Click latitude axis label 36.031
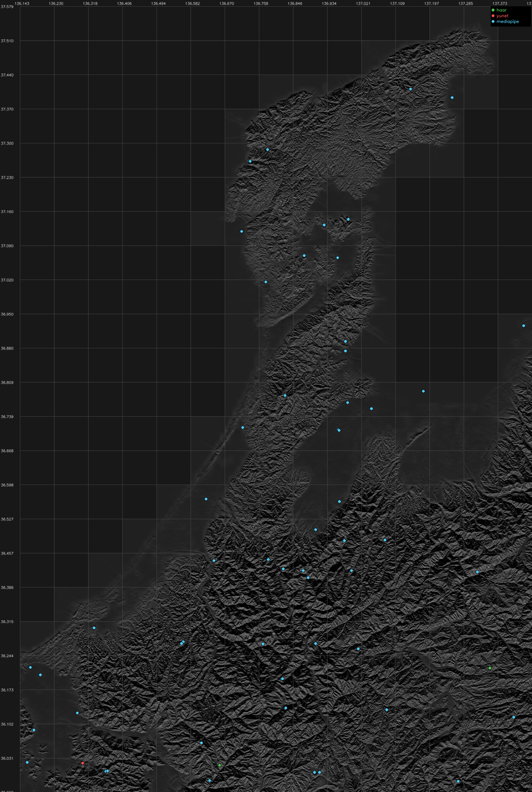Viewport: 532px width, 792px height. (7, 758)
